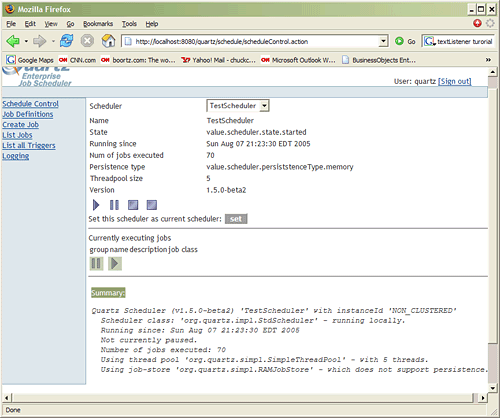Open the Bookmarks menu

point(98,24)
